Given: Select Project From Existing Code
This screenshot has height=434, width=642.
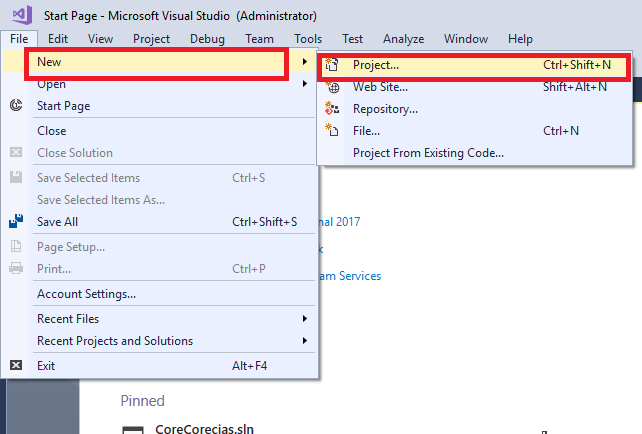Looking at the screenshot, I should (428, 153).
